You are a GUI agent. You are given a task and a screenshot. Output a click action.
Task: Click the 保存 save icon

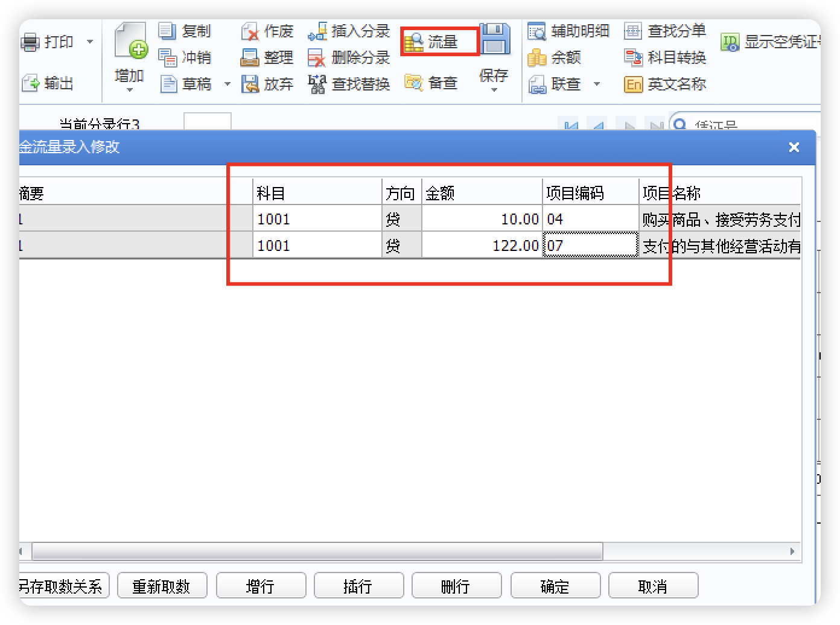tap(495, 39)
